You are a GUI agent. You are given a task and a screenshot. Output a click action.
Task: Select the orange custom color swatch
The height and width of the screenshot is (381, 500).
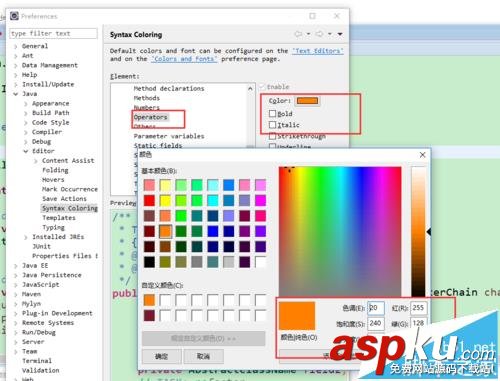coord(149,300)
